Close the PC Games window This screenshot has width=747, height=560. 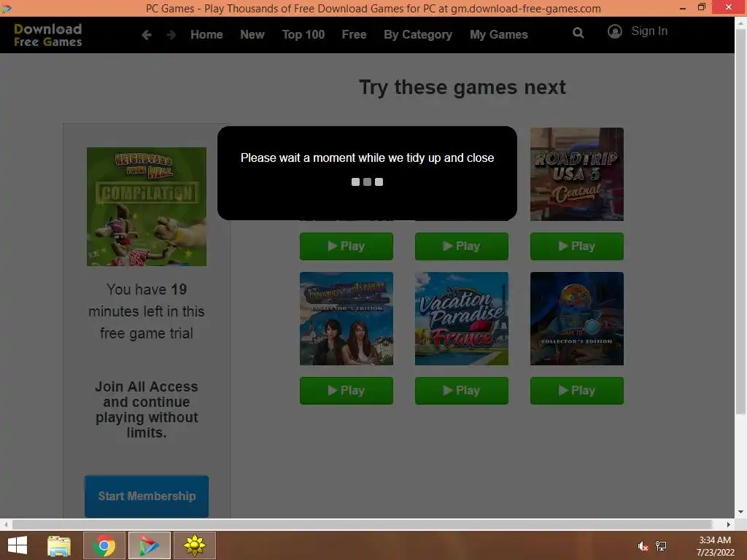(729, 7)
